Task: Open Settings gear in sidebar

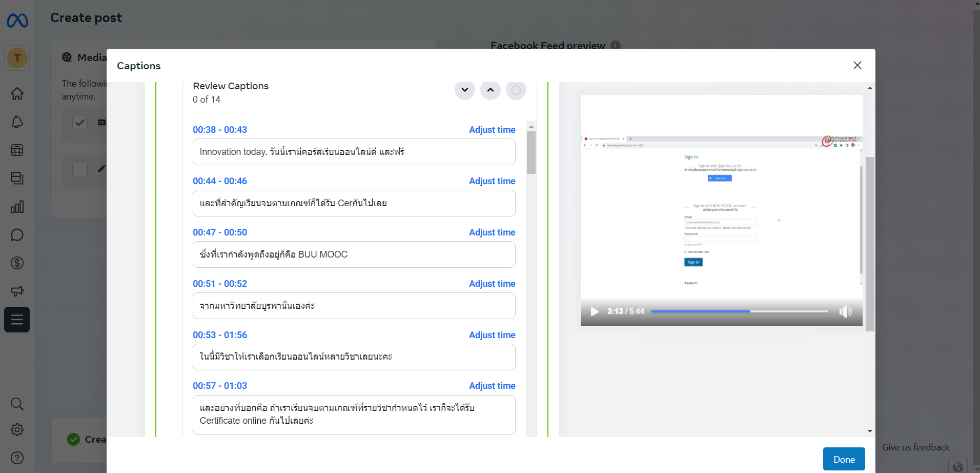Action: (17, 430)
